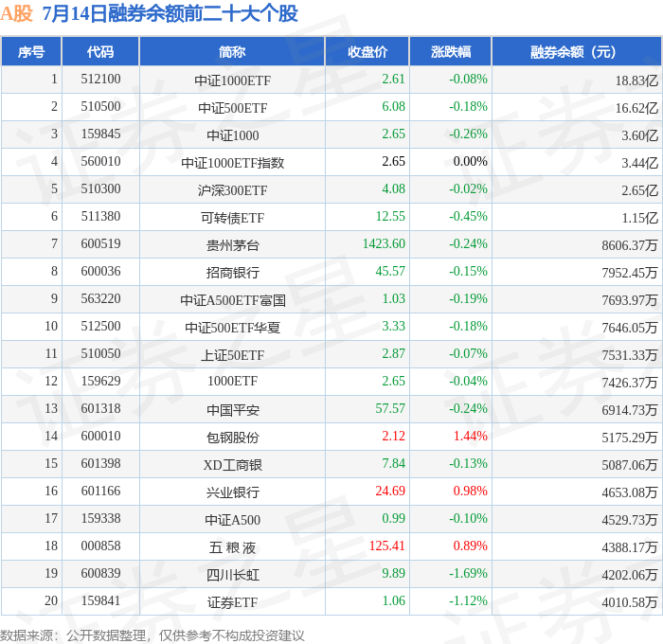Click the name 中证500ETF华夏
The height and width of the screenshot is (644, 663).
click(233, 328)
